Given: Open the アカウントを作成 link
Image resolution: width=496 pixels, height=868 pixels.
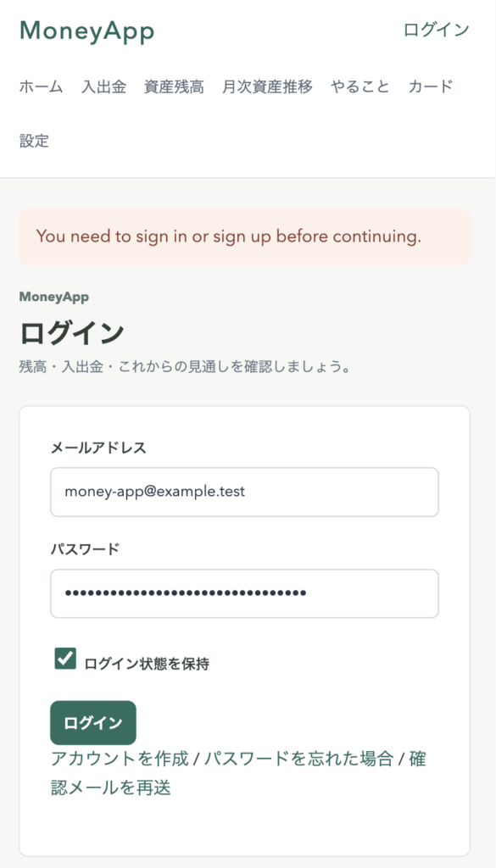Looking at the screenshot, I should (x=120, y=759).
